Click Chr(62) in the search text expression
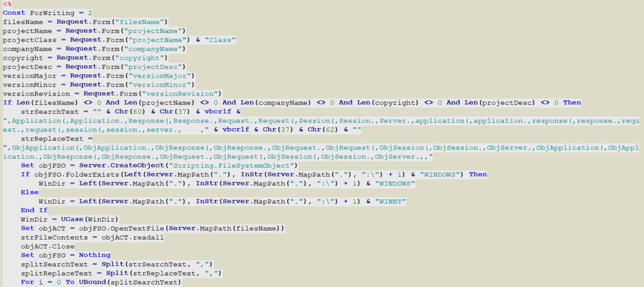The image size is (644, 287). click(322, 130)
